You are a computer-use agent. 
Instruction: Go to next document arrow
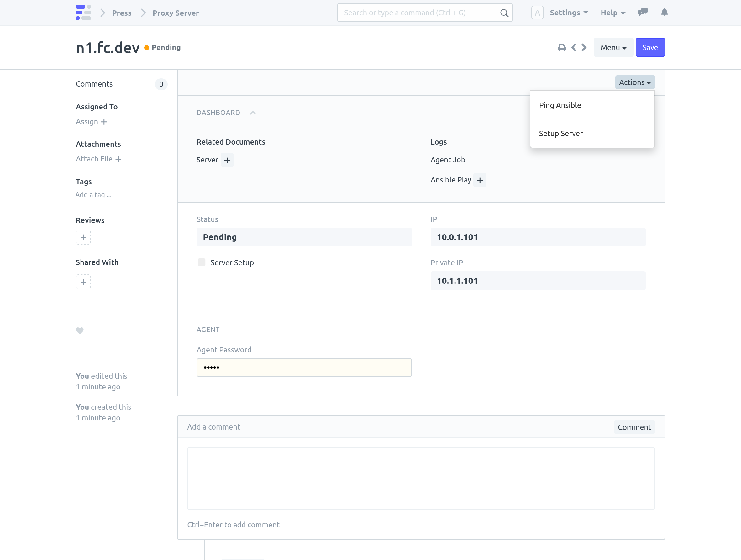click(584, 48)
